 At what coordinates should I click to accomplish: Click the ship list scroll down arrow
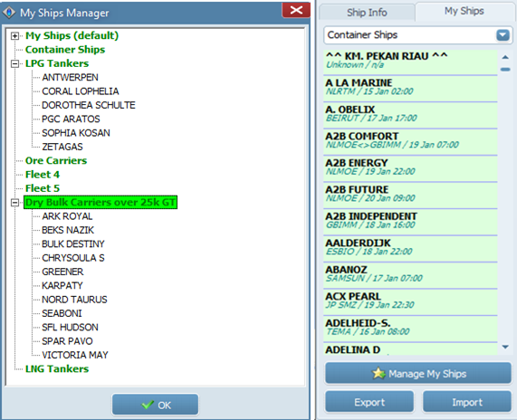(505, 347)
